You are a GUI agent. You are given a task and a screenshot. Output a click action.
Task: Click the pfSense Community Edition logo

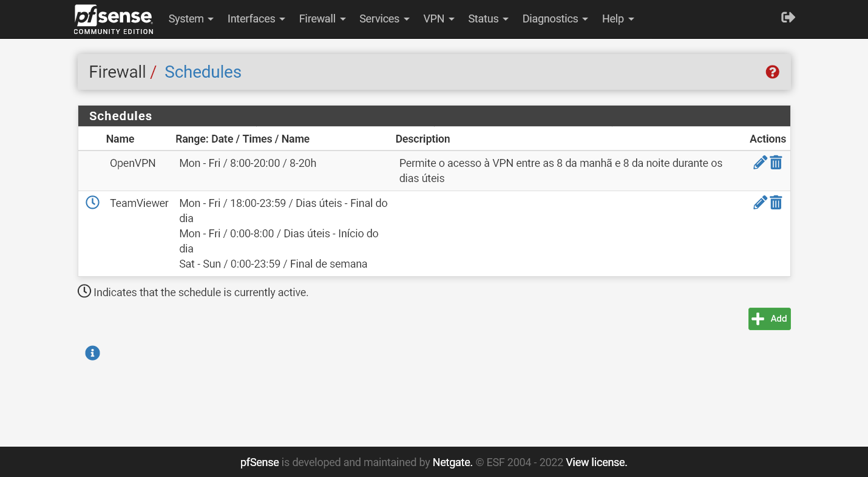click(x=113, y=19)
